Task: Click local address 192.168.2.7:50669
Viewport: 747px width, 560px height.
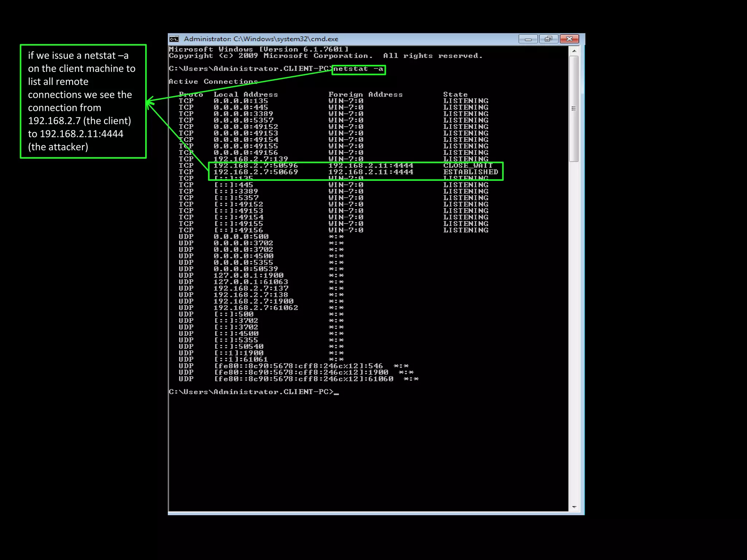Action: [256, 172]
